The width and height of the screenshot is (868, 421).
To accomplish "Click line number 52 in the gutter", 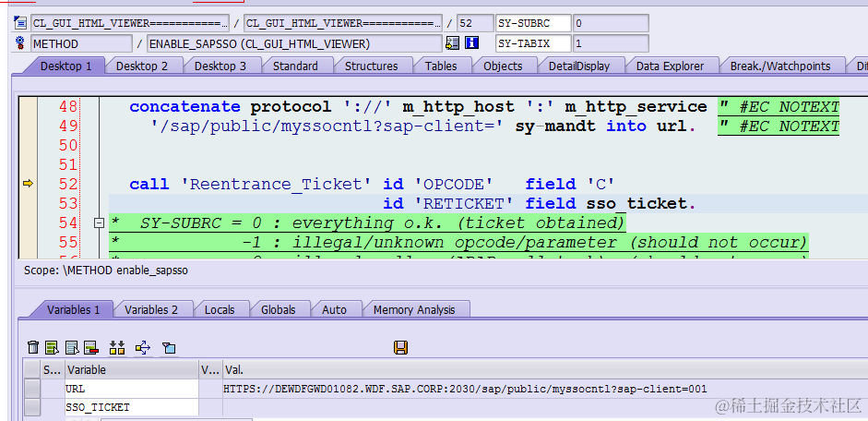I will point(67,184).
